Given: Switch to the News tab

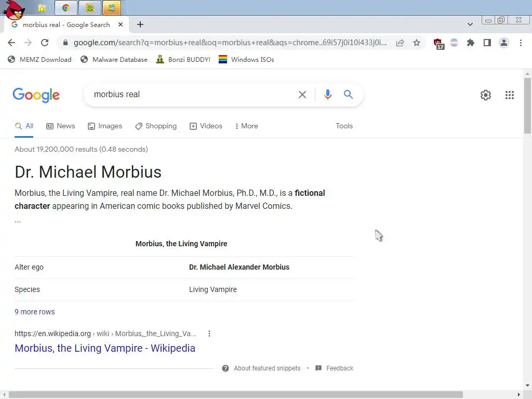Looking at the screenshot, I should (x=61, y=126).
